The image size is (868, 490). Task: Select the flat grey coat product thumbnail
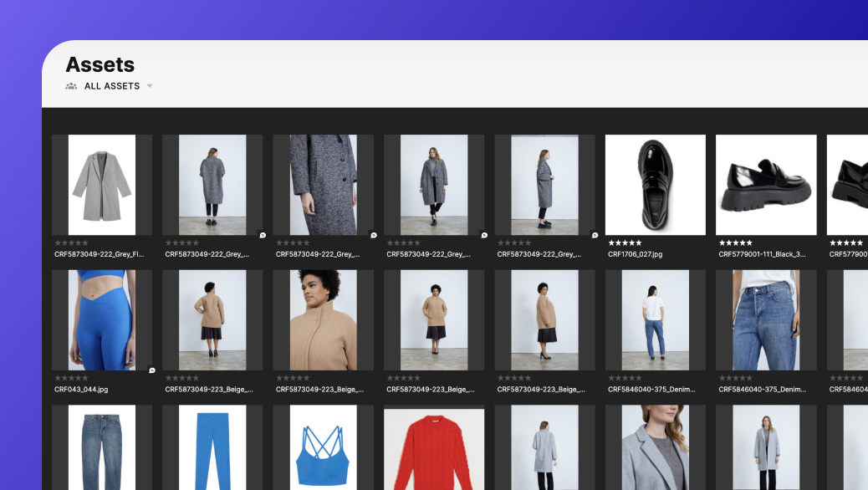(101, 185)
